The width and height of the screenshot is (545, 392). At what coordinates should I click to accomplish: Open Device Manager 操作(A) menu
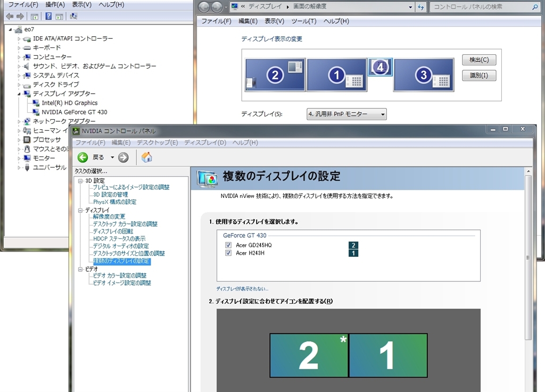(55, 4)
